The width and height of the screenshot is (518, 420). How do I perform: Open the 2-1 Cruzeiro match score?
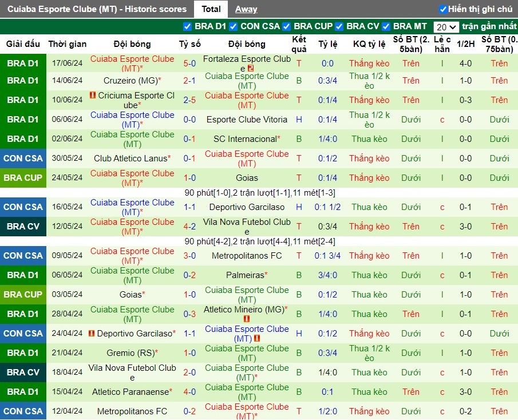(189, 81)
